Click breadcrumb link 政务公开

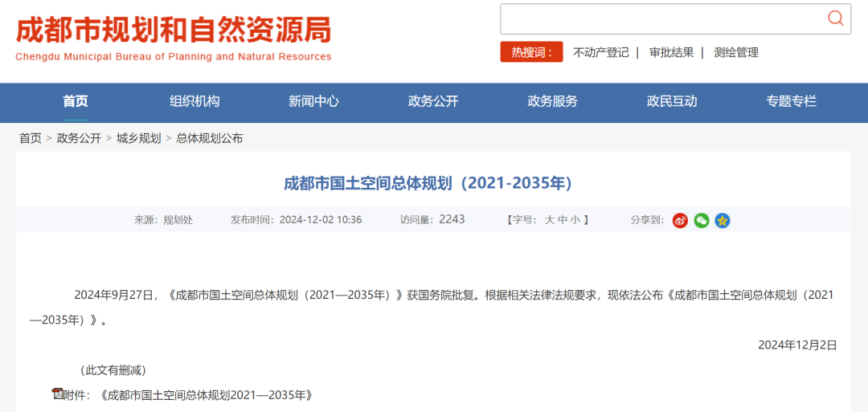[79, 138]
